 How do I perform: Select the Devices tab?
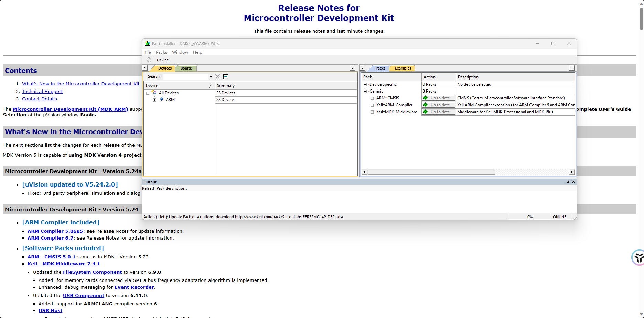click(165, 68)
